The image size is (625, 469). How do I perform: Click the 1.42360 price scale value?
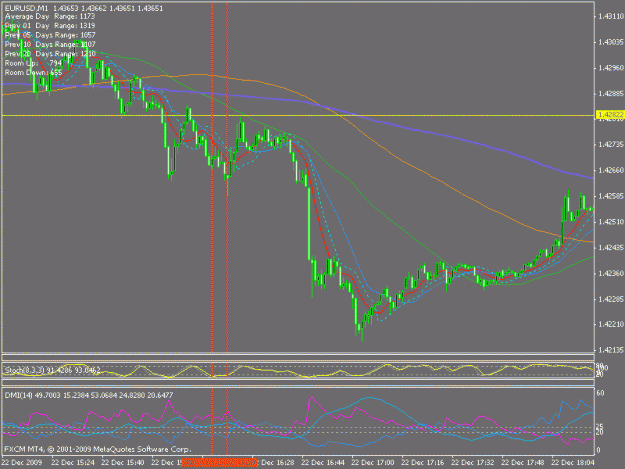pyautogui.click(x=611, y=273)
